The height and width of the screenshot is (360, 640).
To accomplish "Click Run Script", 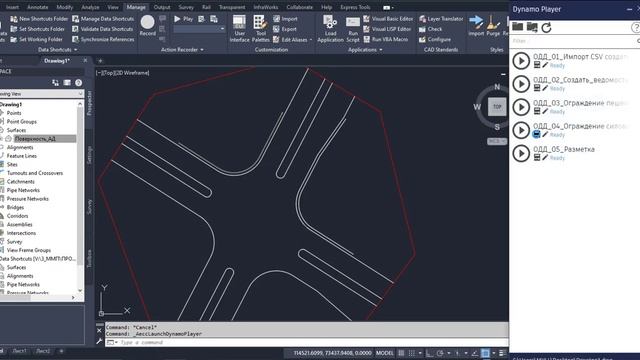I will point(353,29).
